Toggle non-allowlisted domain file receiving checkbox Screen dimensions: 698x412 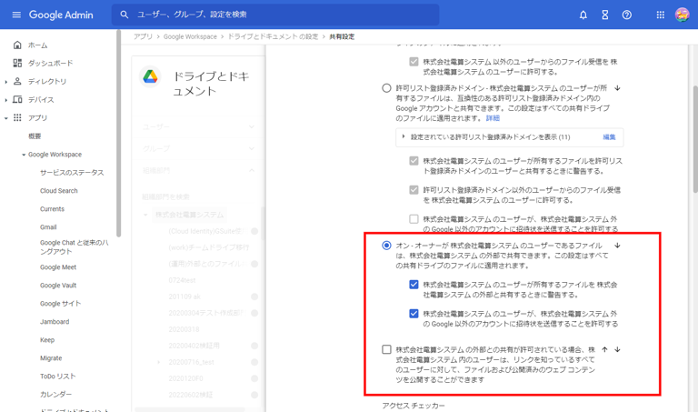click(414, 190)
